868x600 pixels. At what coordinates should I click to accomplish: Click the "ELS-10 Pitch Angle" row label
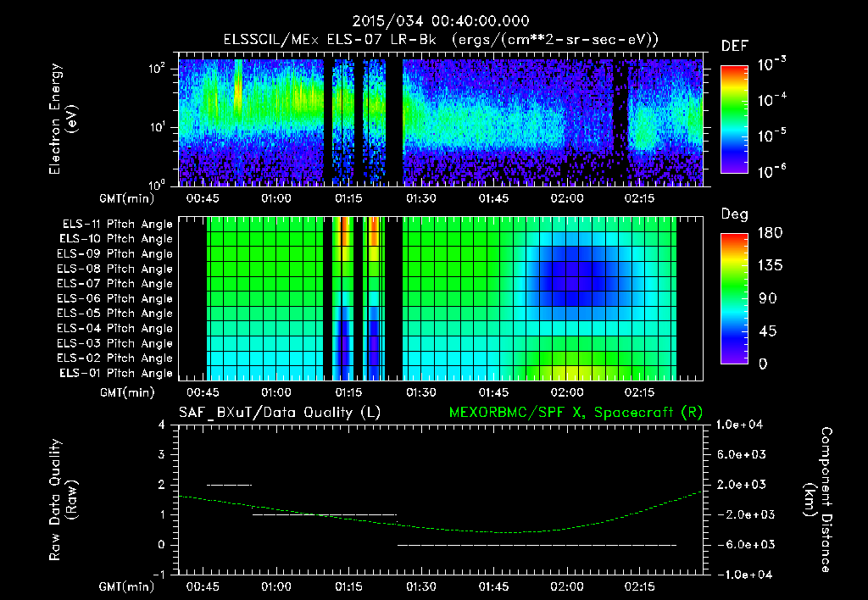(116, 239)
